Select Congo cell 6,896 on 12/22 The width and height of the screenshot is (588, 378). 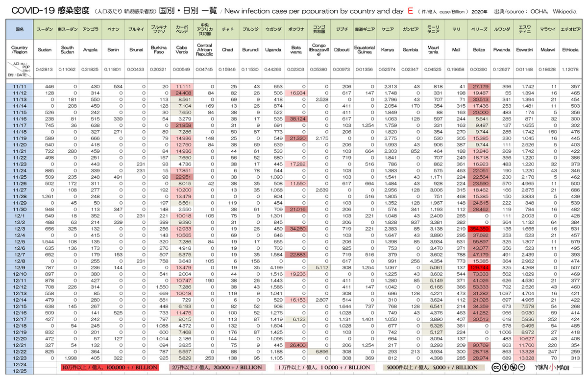click(318, 352)
